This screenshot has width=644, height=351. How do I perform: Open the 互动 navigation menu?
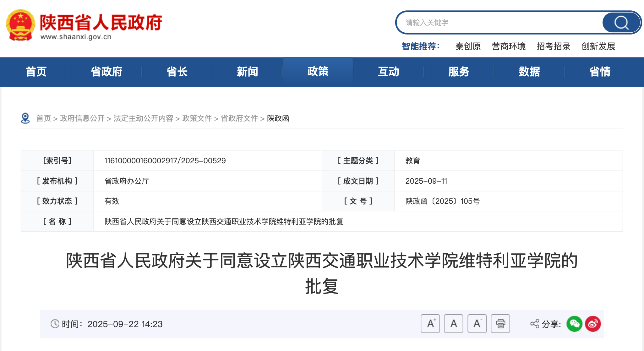click(x=389, y=72)
